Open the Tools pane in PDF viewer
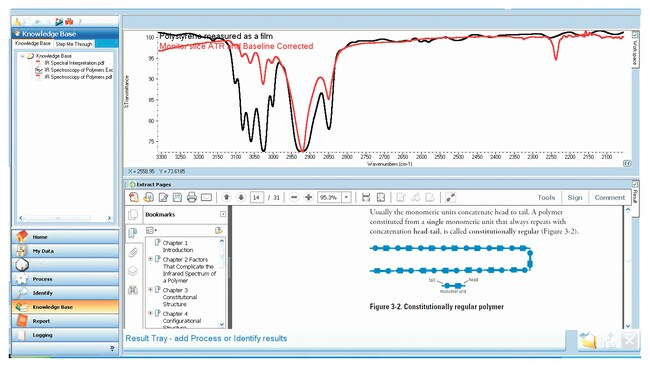This screenshot has width=650, height=367. [546, 197]
